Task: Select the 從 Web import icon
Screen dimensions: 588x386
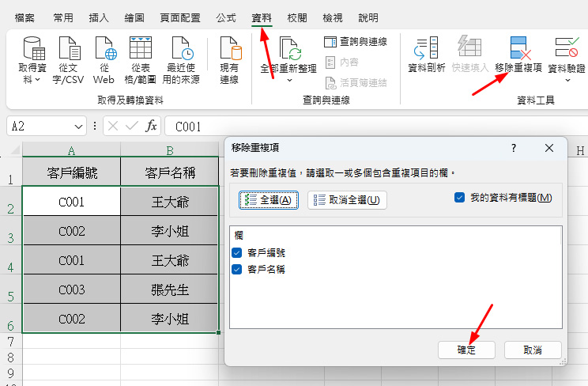Action: click(105, 48)
